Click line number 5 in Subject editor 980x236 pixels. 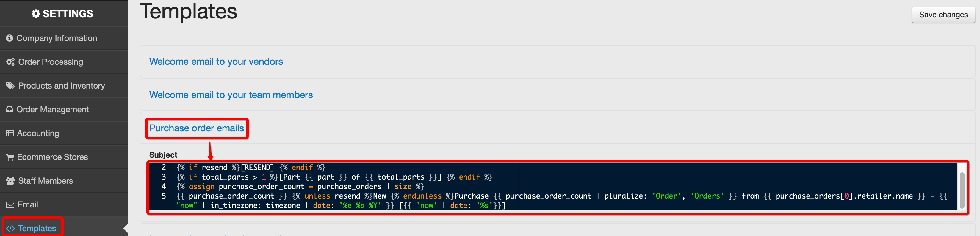click(x=164, y=196)
